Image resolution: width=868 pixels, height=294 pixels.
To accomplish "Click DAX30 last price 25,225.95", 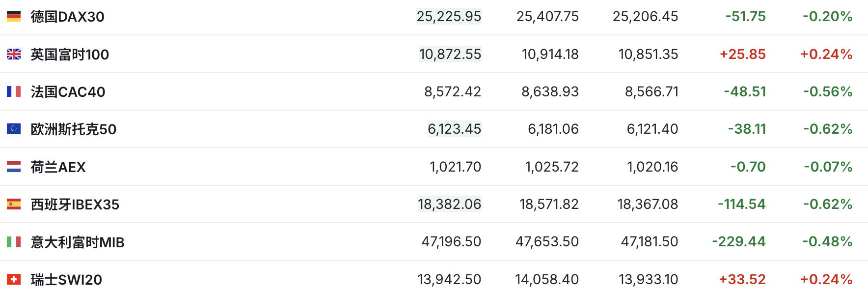I will coord(449,17).
